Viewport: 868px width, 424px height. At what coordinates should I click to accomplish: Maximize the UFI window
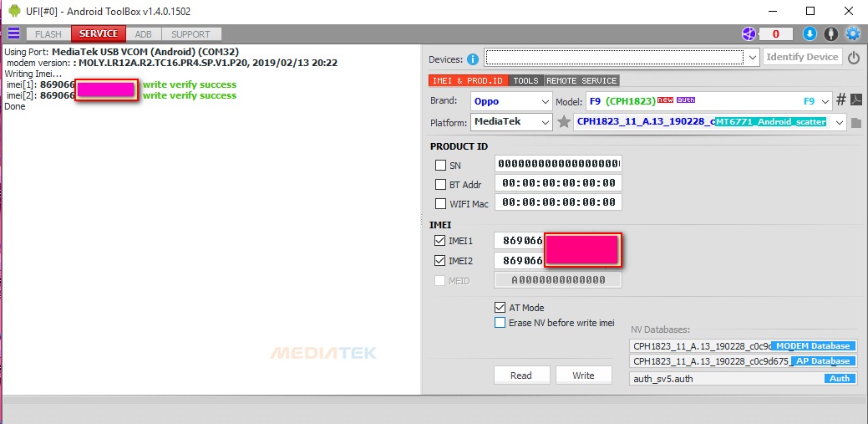tap(810, 11)
